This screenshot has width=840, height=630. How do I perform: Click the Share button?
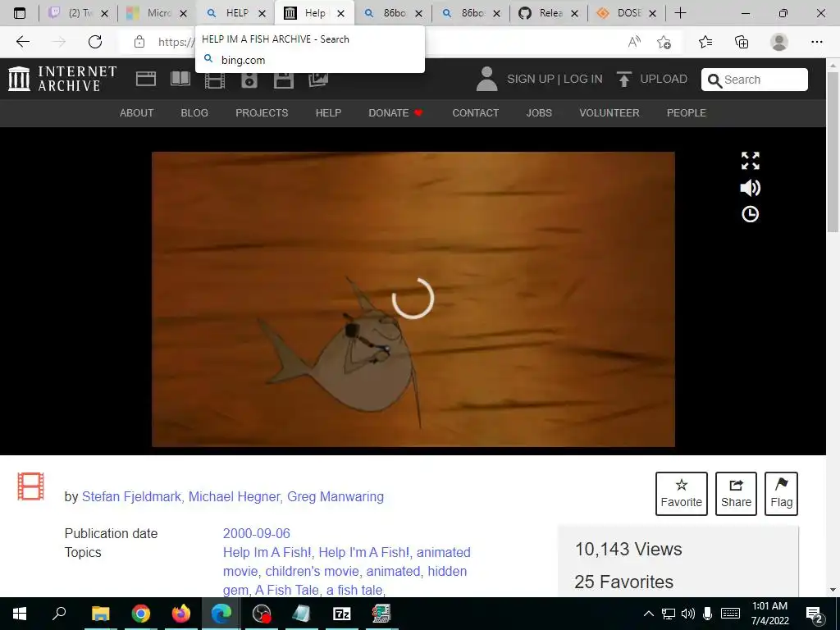point(736,494)
